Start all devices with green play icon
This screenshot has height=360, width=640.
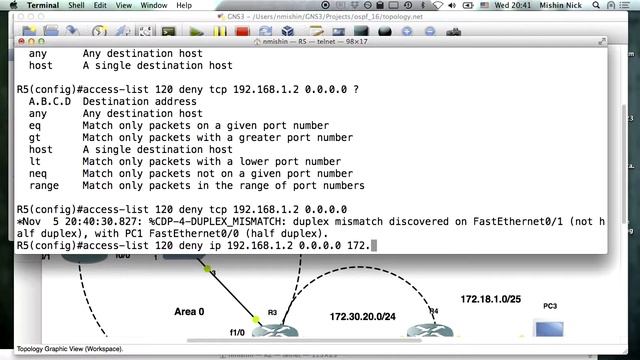196,31
